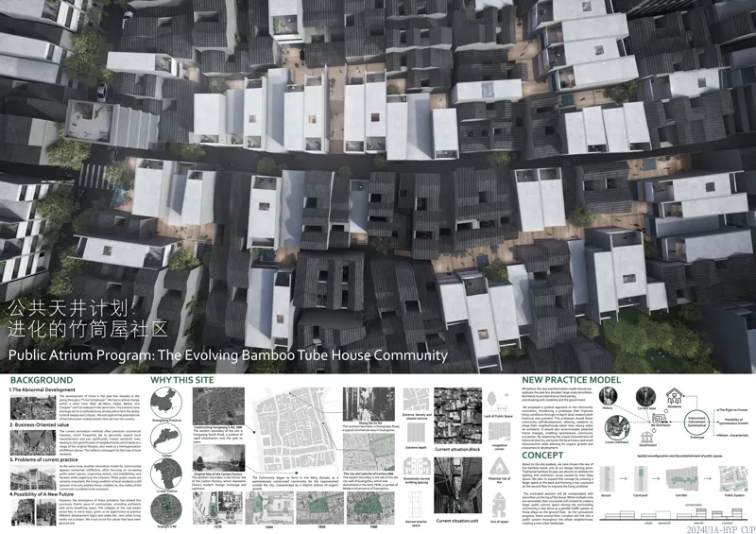Select the We Architects icon
The width and height of the screenshot is (756, 534).
coord(660,418)
